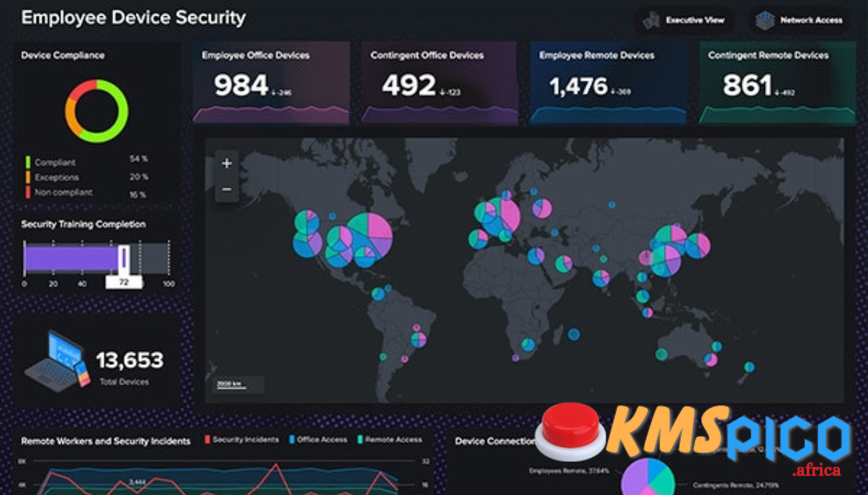Click the 16 % Non compliant value
This screenshot has width=868, height=495.
tap(138, 194)
